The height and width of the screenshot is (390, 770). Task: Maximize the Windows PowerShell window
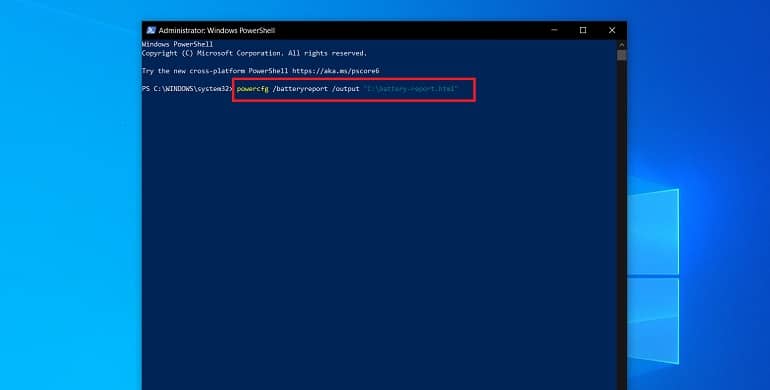click(583, 30)
